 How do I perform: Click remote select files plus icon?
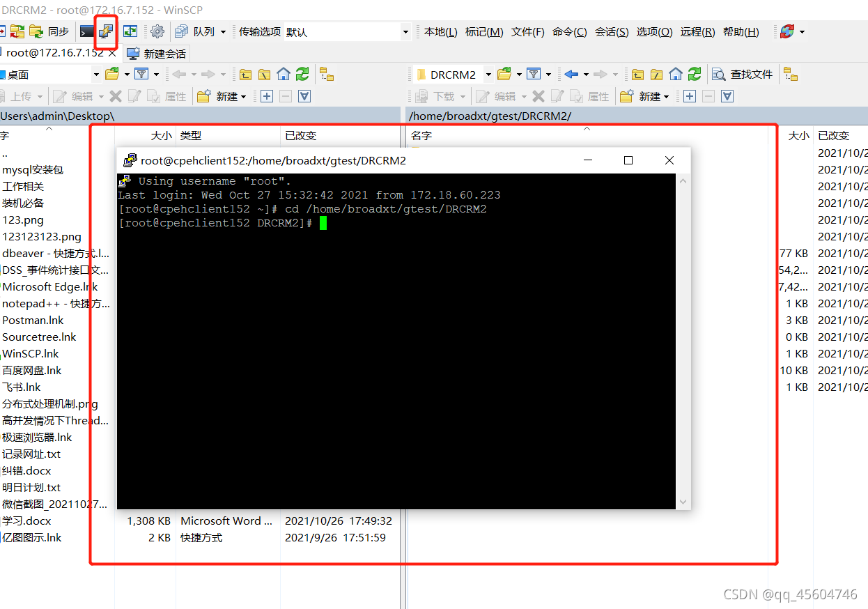(x=689, y=96)
